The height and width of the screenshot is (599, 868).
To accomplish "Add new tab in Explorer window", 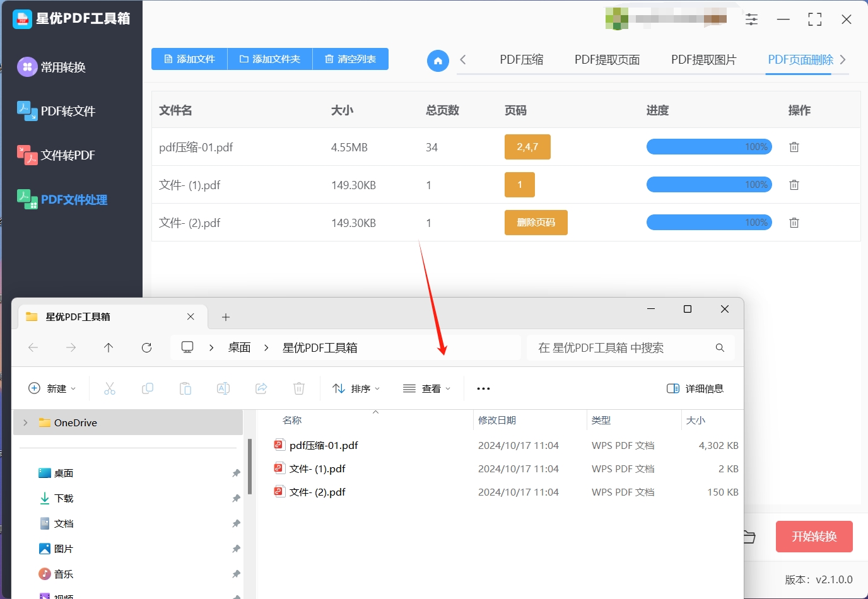I will coord(226,317).
